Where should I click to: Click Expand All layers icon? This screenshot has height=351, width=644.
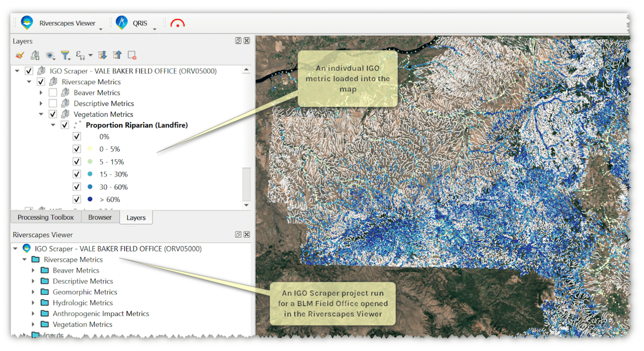tap(102, 55)
